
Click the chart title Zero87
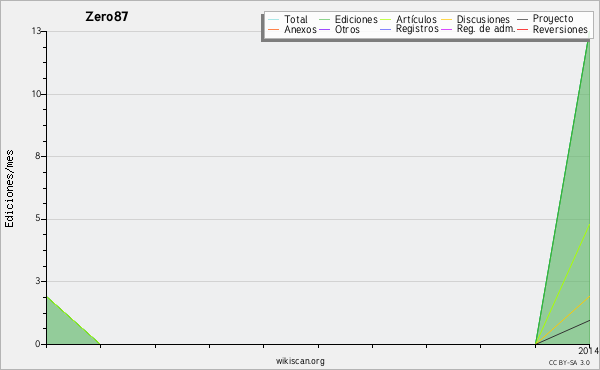click(107, 17)
